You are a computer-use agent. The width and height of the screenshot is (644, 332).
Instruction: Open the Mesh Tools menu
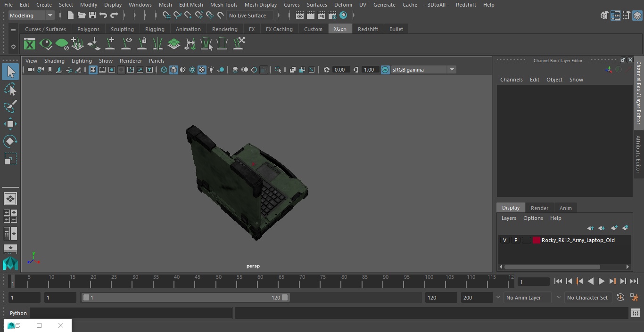[x=223, y=5]
